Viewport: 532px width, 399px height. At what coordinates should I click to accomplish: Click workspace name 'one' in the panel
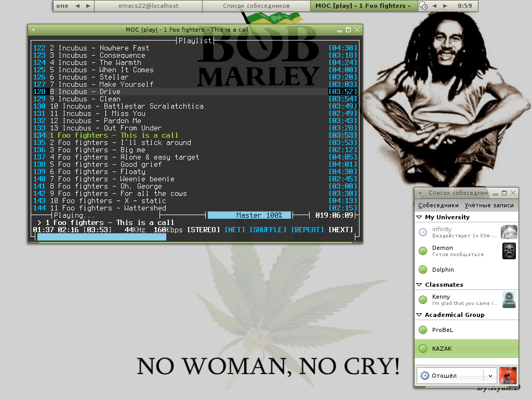(62, 6)
